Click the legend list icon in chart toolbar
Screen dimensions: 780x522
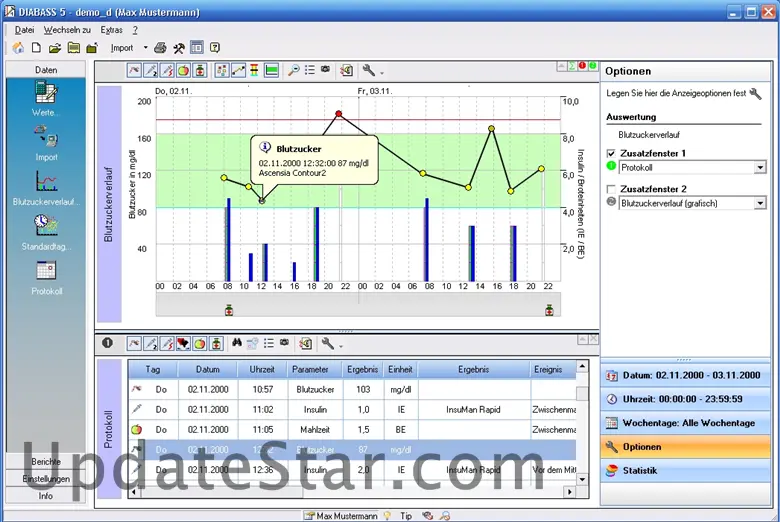click(x=310, y=70)
